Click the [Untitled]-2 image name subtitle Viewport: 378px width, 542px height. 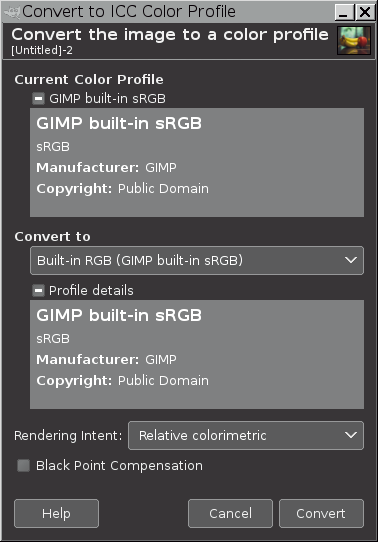coord(42,50)
